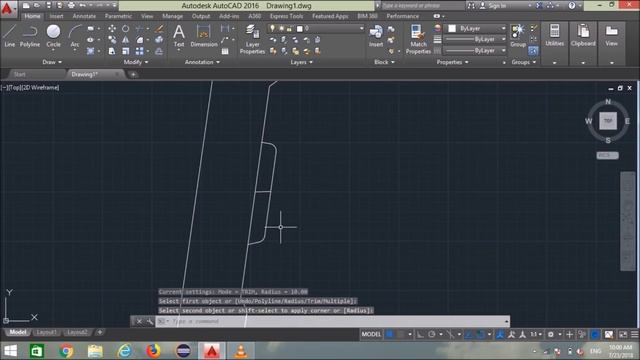
Task: Click the MODEL space button in status bar
Action: tap(371, 334)
